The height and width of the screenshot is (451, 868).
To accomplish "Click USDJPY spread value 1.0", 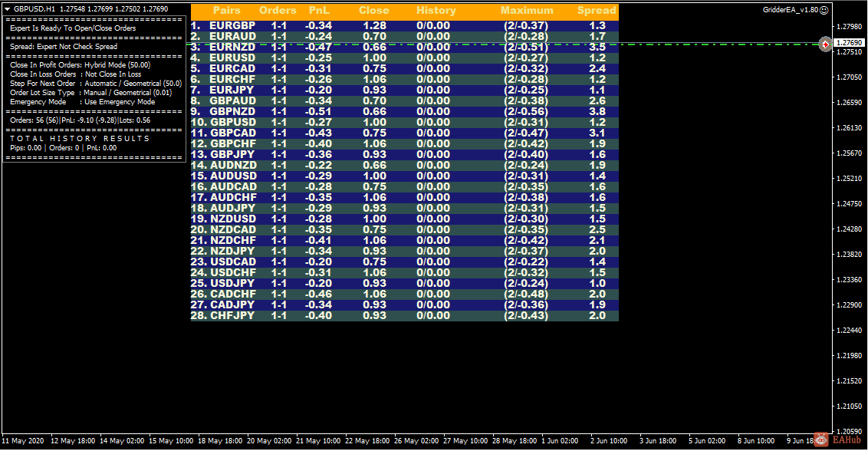I will pos(597,283).
